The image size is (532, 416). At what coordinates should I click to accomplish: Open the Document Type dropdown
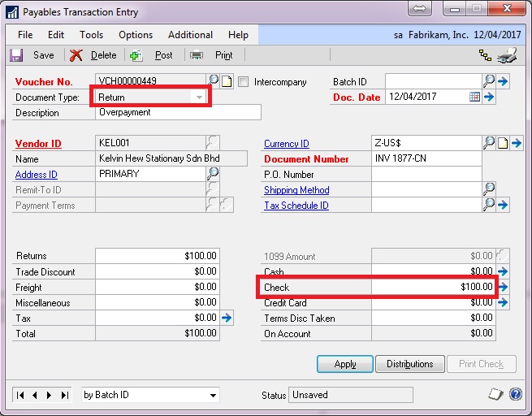pyautogui.click(x=199, y=97)
